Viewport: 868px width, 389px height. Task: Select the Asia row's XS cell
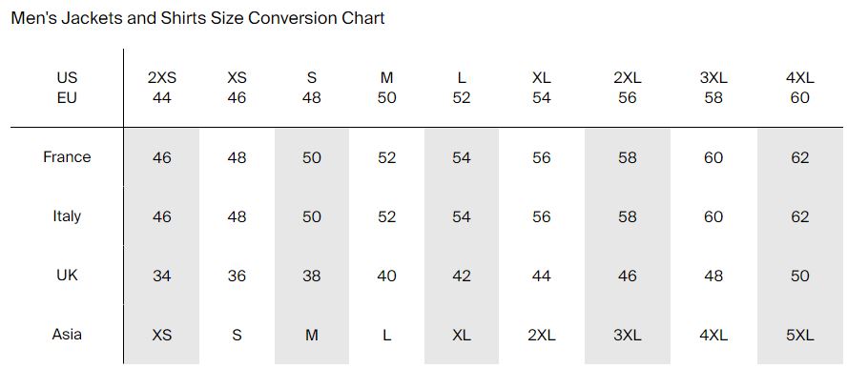click(x=162, y=336)
